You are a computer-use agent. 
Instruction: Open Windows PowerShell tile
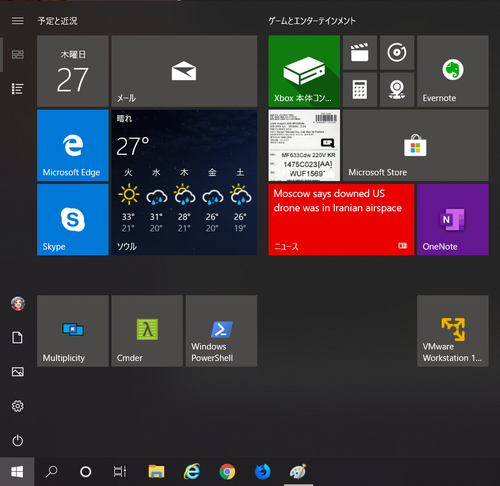click(x=221, y=331)
